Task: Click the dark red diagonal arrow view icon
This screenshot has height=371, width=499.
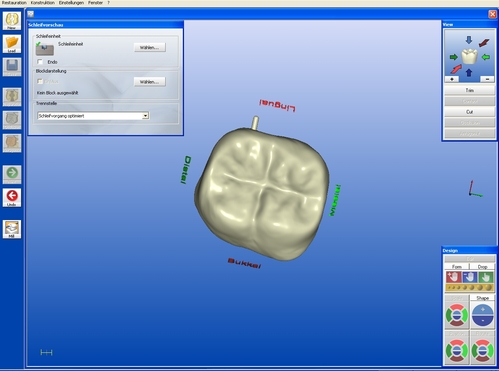Action: pyautogui.click(x=484, y=43)
